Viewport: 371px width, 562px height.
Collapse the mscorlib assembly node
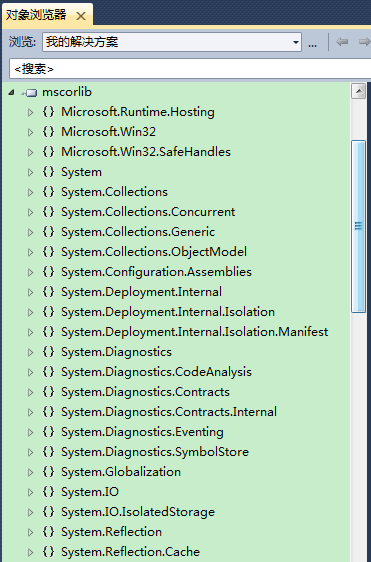[x=11, y=92]
